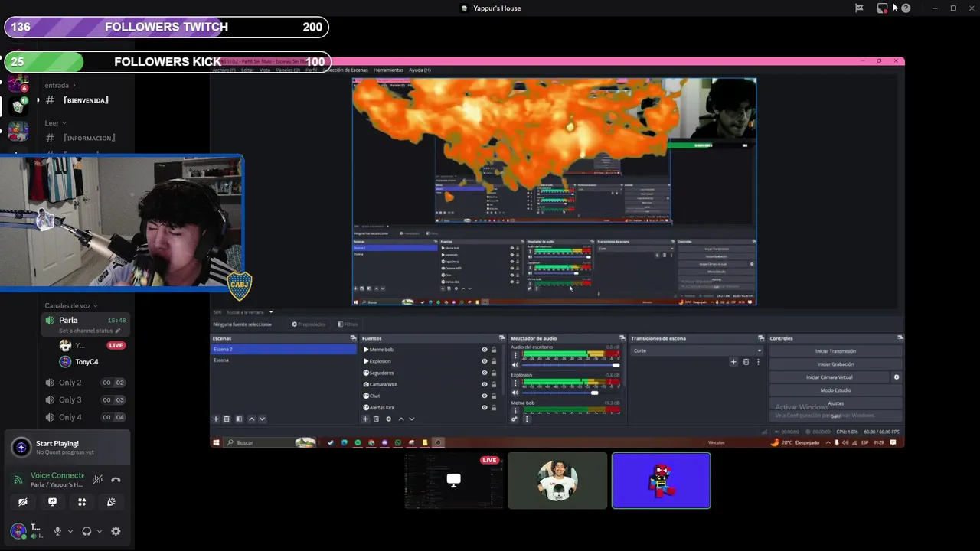Viewport: 980px width, 551px height.
Task: Toggle lock on Alertas Kick source
Action: [494, 407]
